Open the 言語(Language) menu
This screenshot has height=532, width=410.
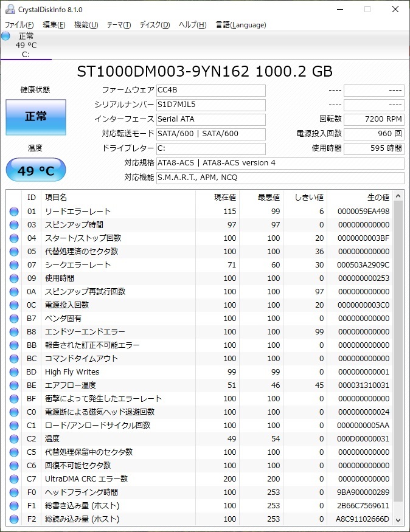click(241, 25)
